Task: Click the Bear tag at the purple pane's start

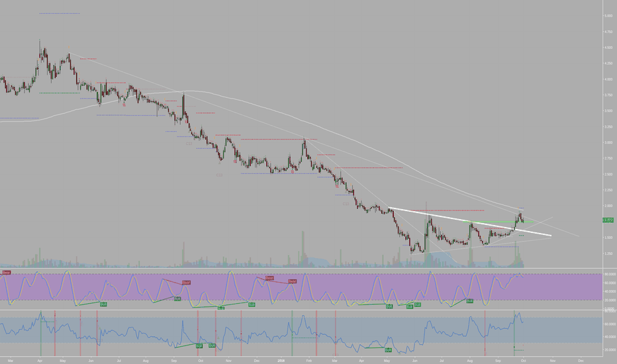Action: pos(7,272)
